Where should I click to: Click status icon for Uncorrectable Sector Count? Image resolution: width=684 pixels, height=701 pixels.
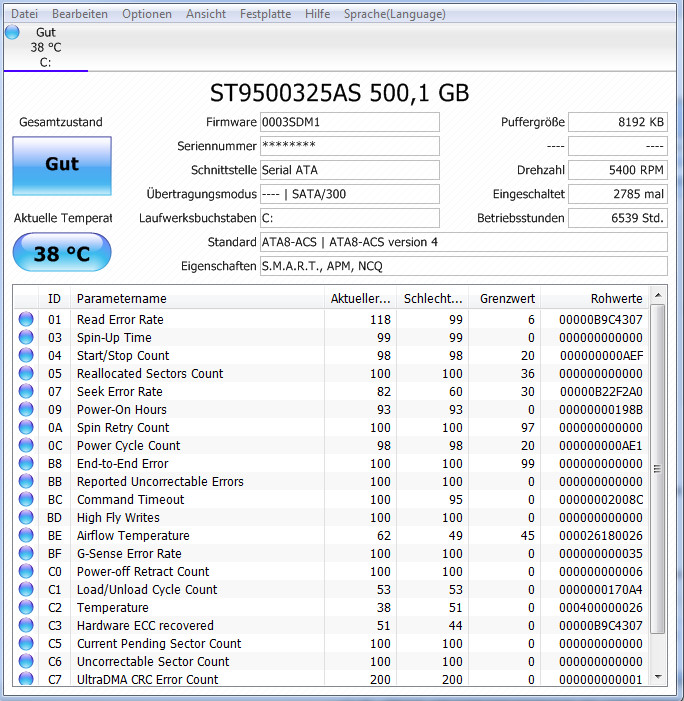click(x=26, y=661)
